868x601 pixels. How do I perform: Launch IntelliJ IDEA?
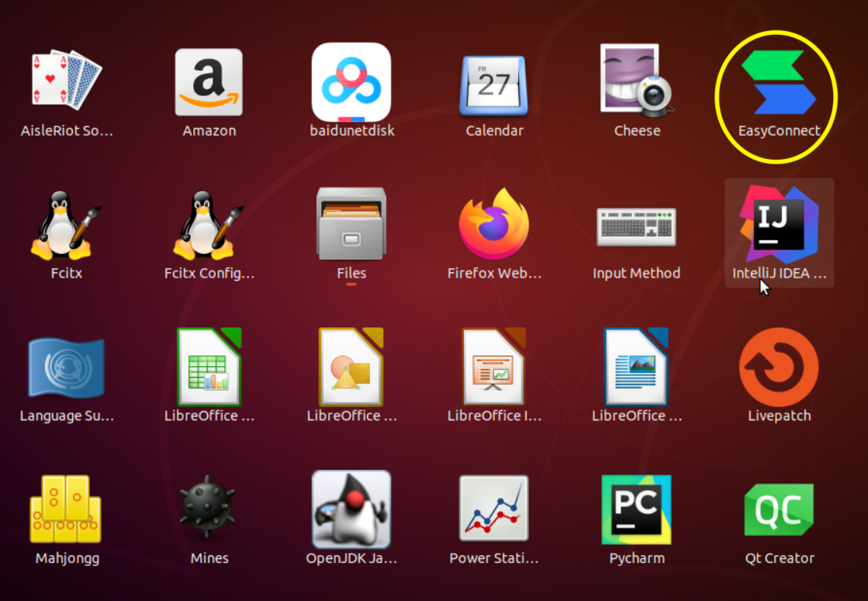click(x=779, y=225)
